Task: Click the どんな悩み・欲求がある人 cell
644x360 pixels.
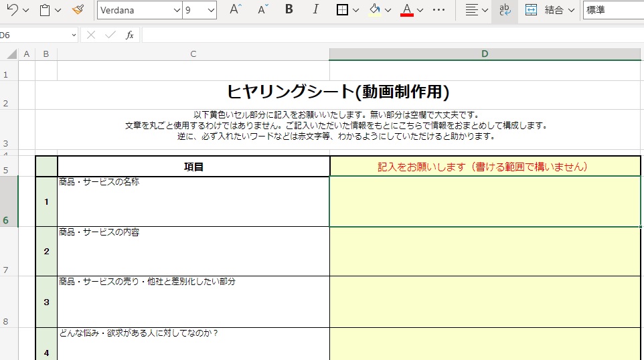Action: 193,344
